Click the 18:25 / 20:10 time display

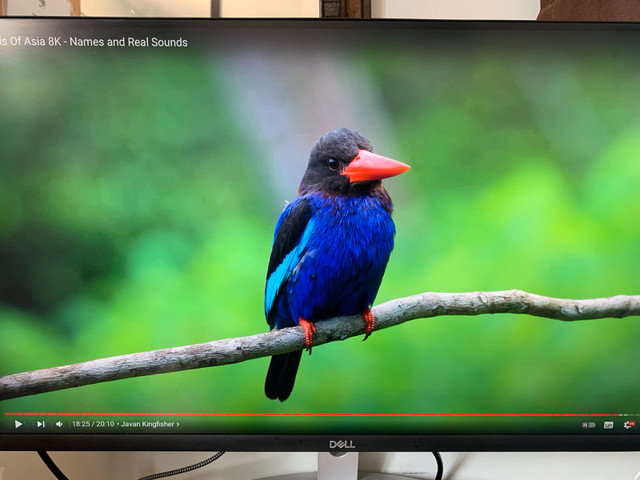pyautogui.click(x=92, y=424)
